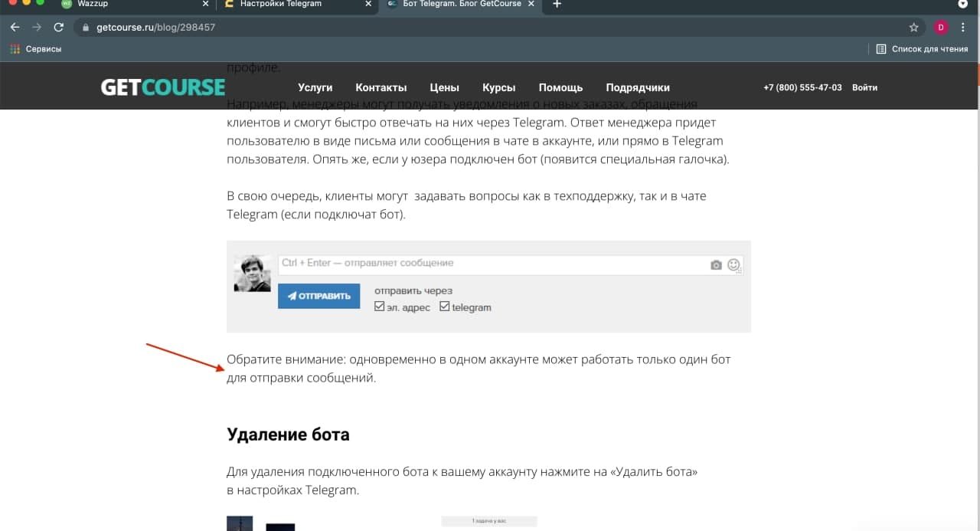Open the Подрядчики menu item

pos(638,87)
